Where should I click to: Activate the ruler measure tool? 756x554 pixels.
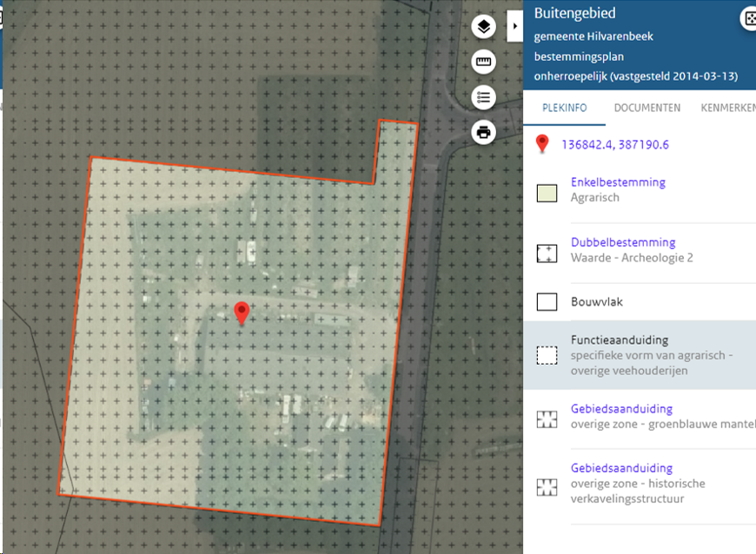point(484,62)
